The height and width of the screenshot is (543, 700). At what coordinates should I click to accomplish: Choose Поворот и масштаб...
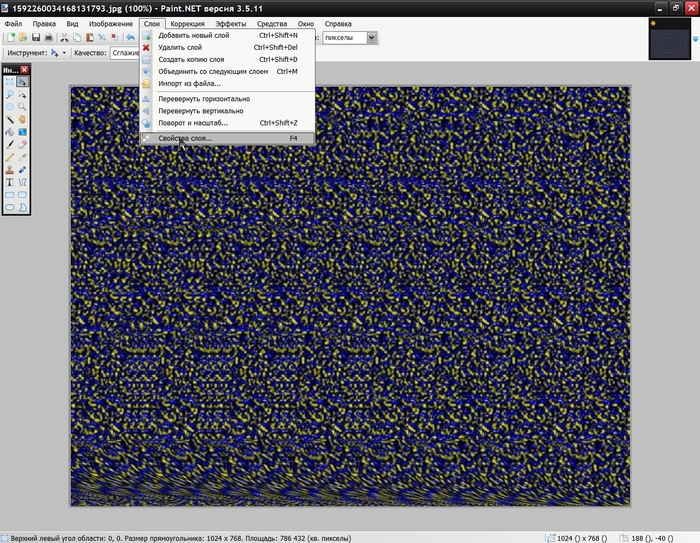tap(227, 123)
